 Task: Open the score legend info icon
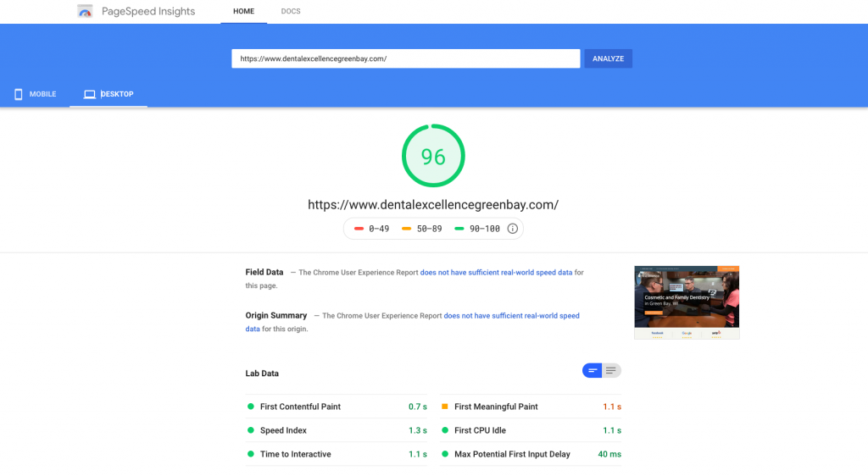513,229
